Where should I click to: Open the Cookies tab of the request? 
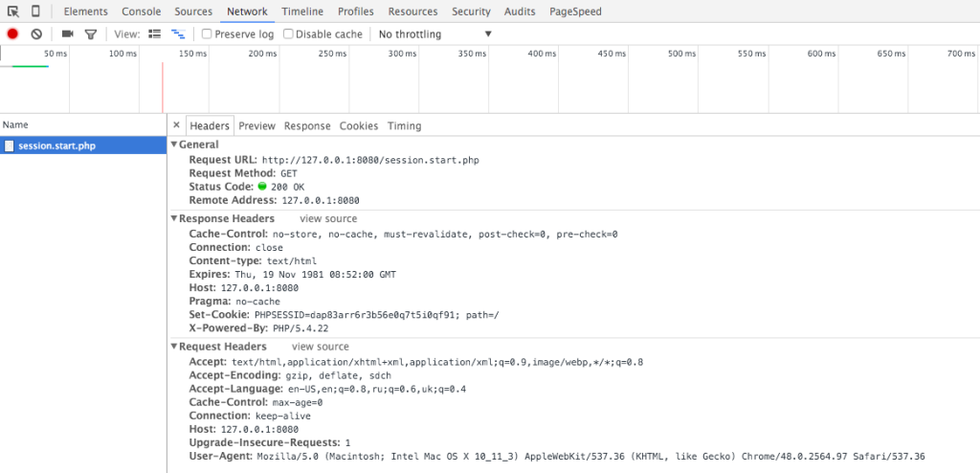tap(359, 125)
